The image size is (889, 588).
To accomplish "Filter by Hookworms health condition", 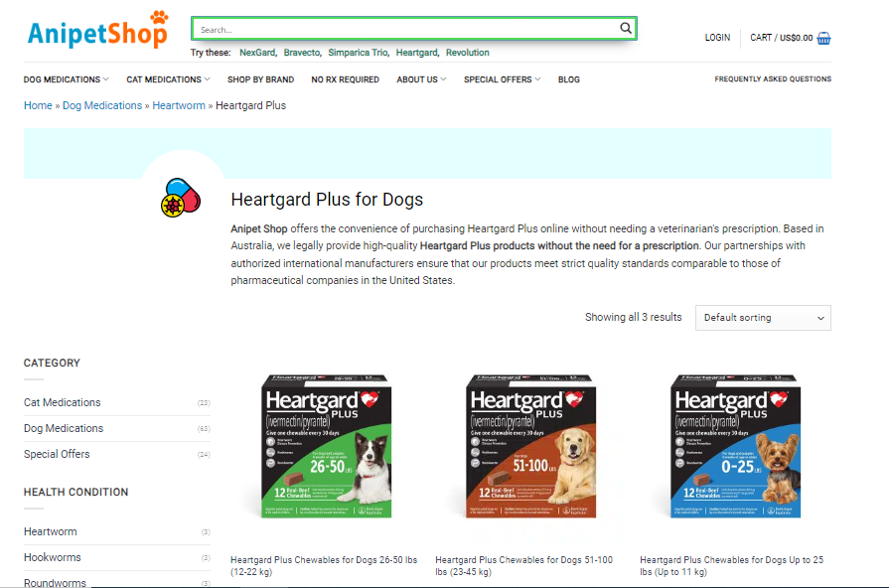I will [53, 557].
